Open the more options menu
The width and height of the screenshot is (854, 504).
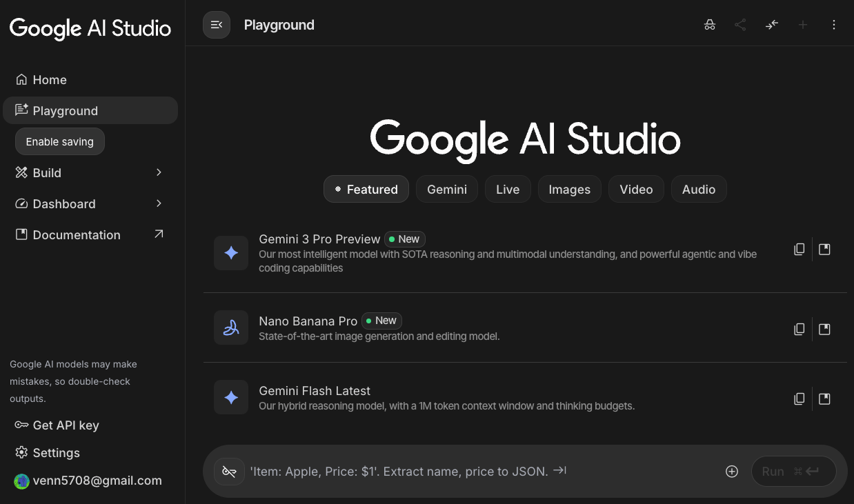point(833,25)
